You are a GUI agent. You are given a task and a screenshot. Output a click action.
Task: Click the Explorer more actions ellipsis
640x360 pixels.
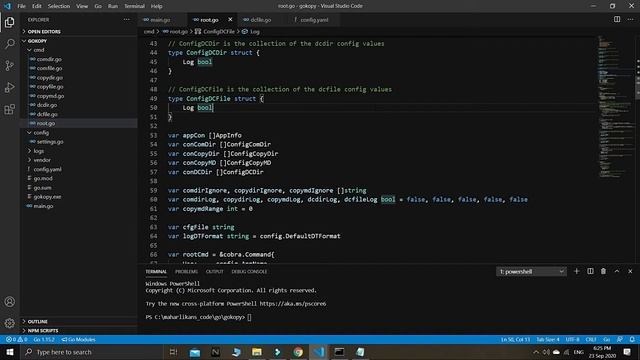(x=127, y=20)
